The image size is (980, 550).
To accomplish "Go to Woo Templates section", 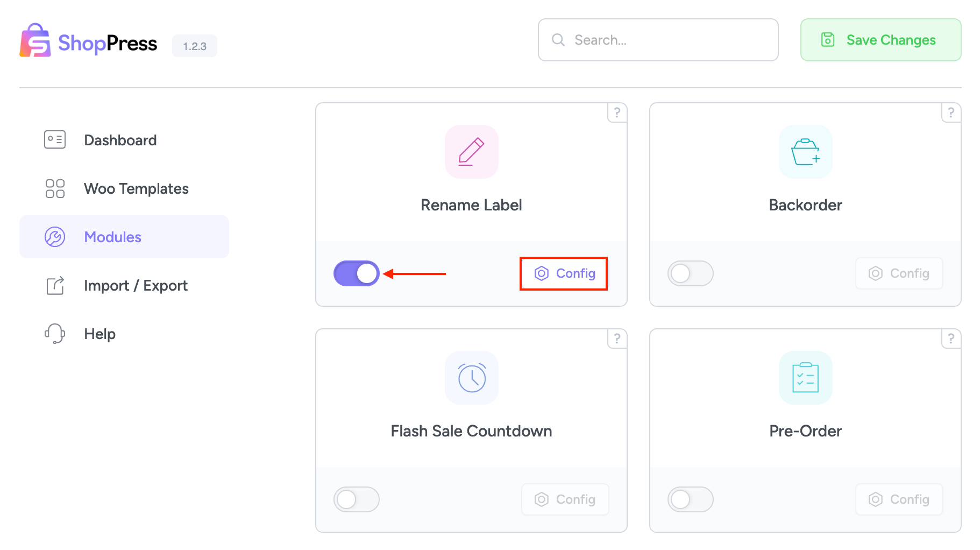I will coord(136,188).
